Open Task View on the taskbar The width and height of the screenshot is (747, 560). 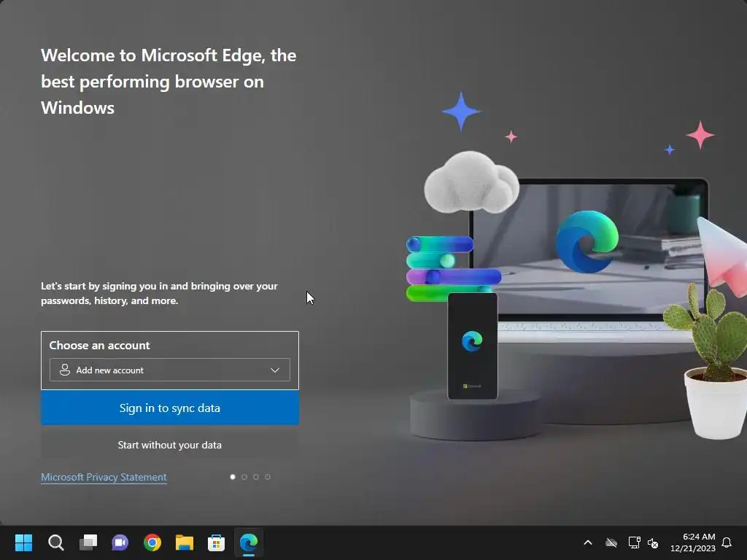pyautogui.click(x=88, y=542)
